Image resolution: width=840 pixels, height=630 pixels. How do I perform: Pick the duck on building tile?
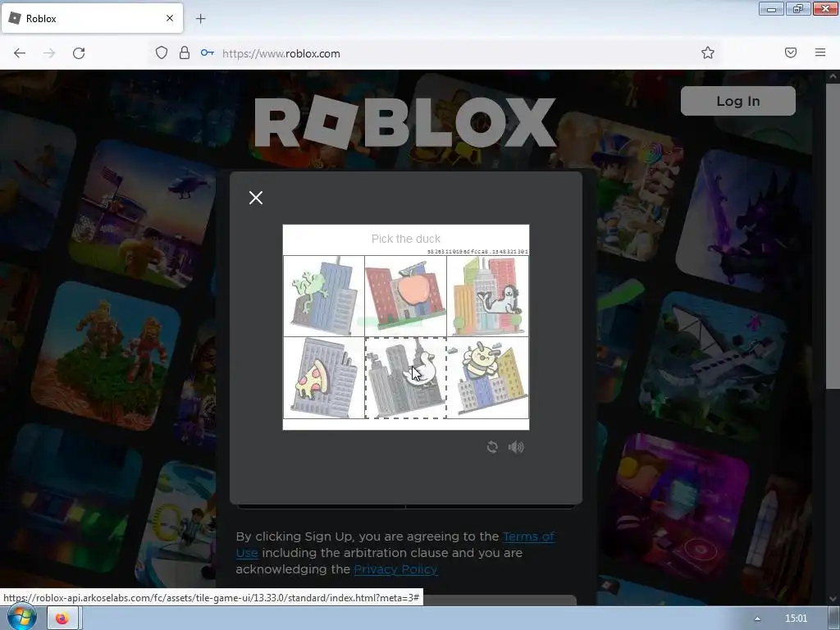[x=405, y=377]
